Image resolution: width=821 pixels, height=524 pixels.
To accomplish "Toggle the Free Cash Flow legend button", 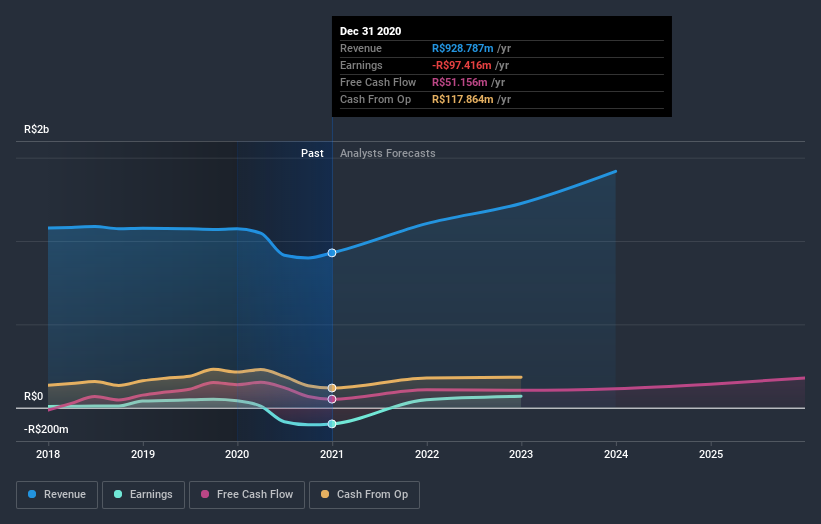I will pos(247,495).
